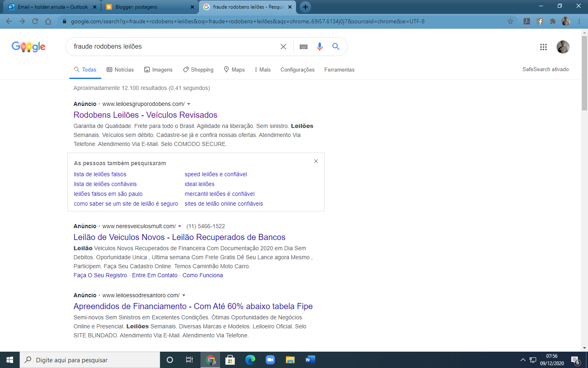
Task: Click 'leilões falsos em são paulo' suggestion
Action: click(108, 194)
